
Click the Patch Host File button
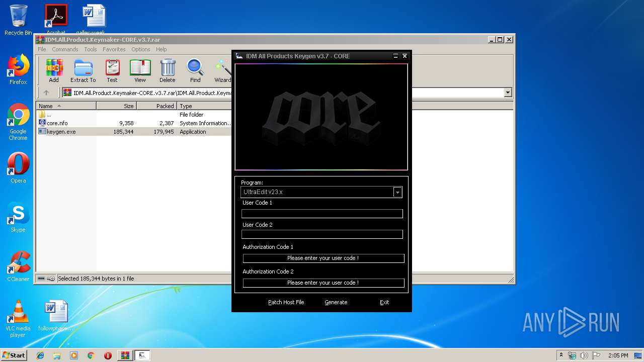286,302
